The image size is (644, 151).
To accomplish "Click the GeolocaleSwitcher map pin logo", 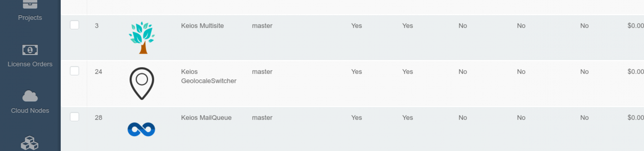I will (142, 84).
